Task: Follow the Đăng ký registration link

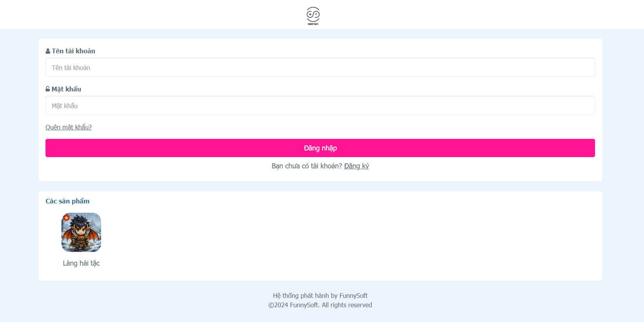Action: [x=356, y=166]
